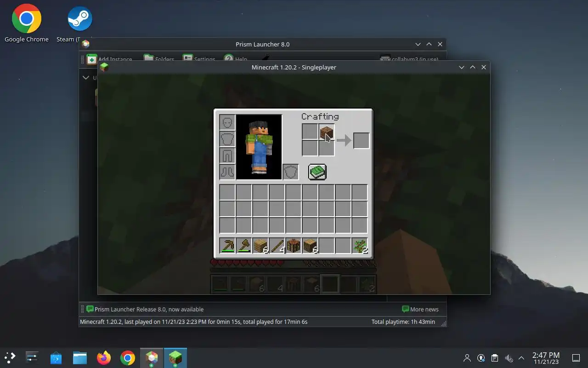Open the settings sliders taskbar icon
The height and width of the screenshot is (368, 588).
32,357
